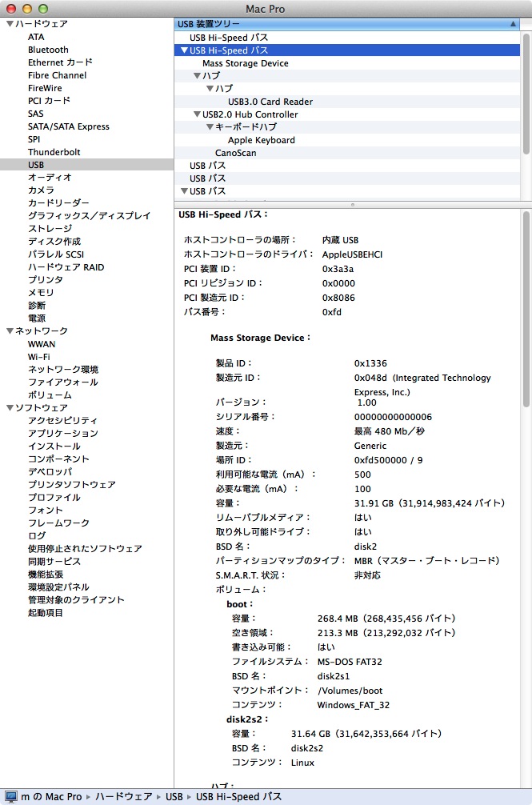Image resolution: width=532 pixels, height=805 pixels.
Task: Click ハードウェア in the bottom path bar
Action: pyautogui.click(x=122, y=797)
